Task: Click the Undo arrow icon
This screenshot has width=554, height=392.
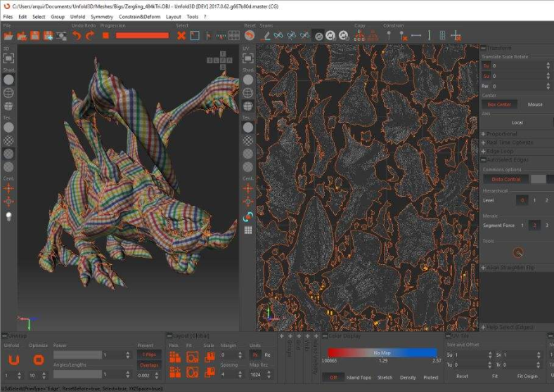Action: pos(77,36)
